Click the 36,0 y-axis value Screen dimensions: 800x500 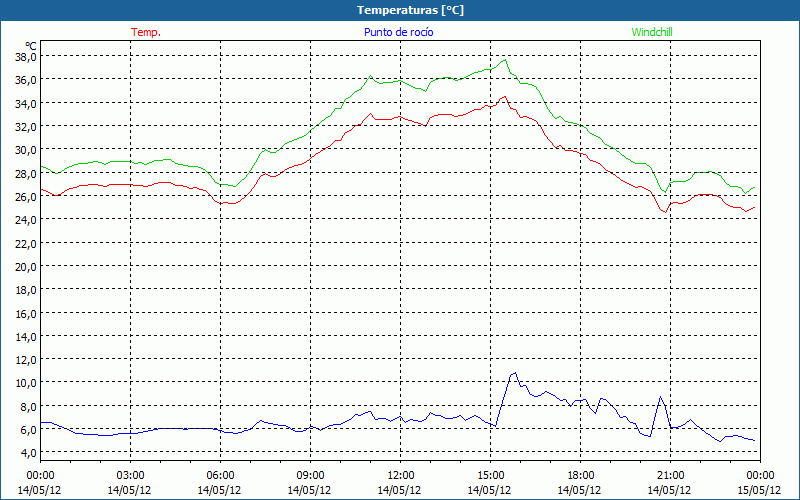pyautogui.click(x=26, y=80)
